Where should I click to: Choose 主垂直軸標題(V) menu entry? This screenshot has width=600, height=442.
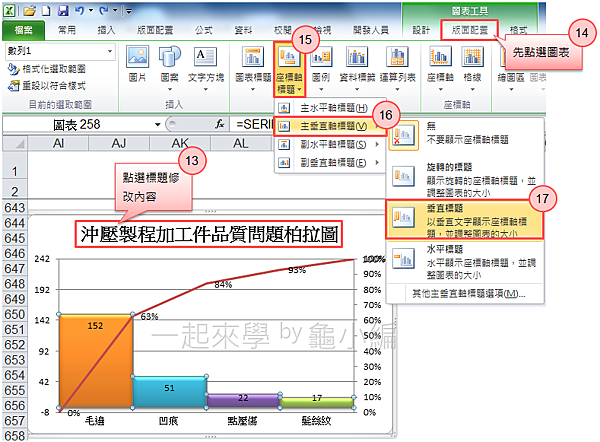pos(330,126)
